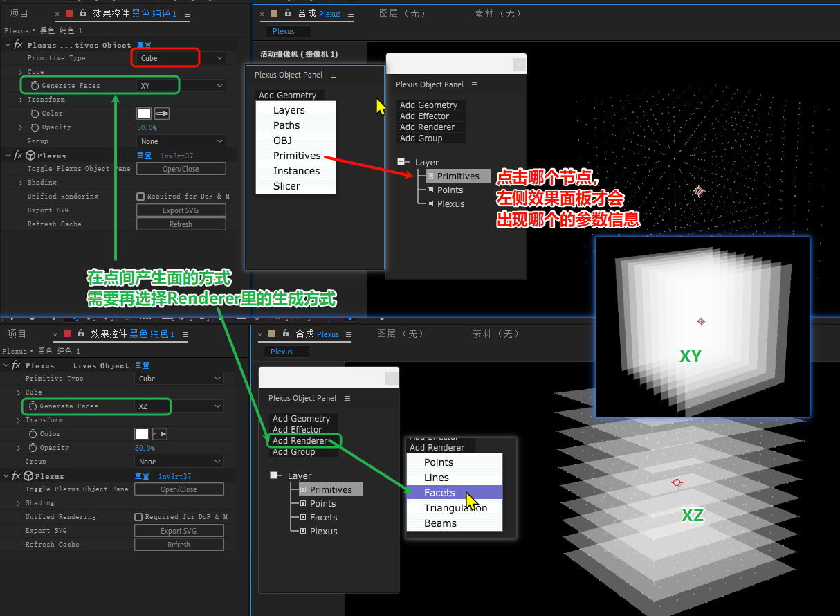The width and height of the screenshot is (840, 616).
Task: Open the Group None dropdown in upper panel
Action: (x=181, y=141)
